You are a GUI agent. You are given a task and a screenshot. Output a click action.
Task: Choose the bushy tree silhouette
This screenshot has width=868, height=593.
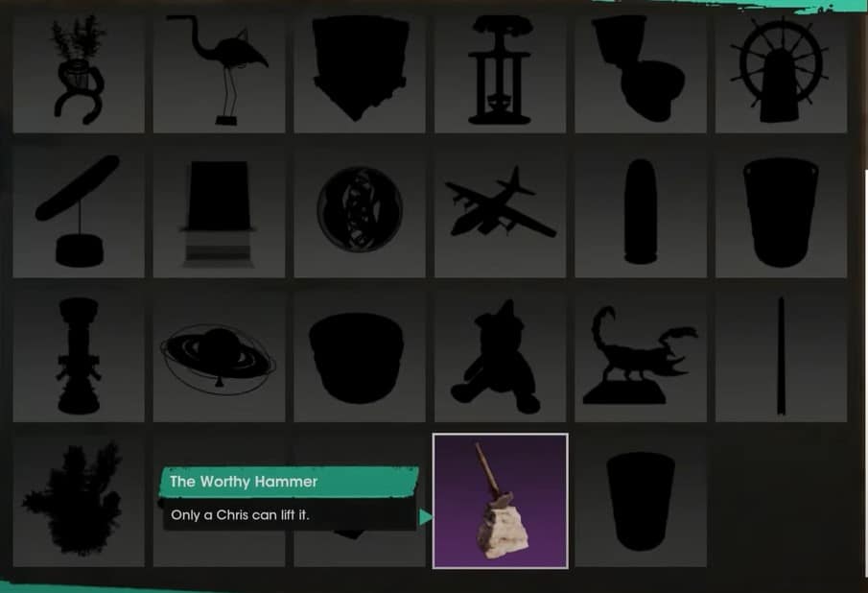pyautogui.click(x=79, y=501)
